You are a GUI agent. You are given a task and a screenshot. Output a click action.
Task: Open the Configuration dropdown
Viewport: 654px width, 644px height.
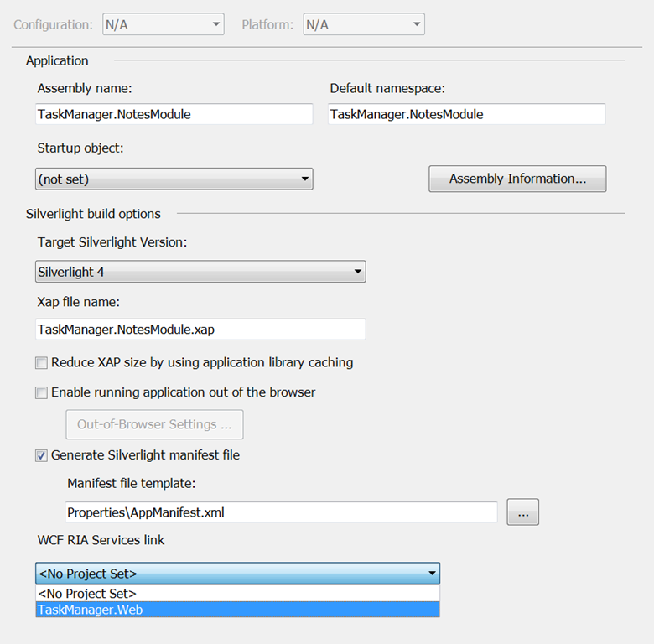coord(163,24)
